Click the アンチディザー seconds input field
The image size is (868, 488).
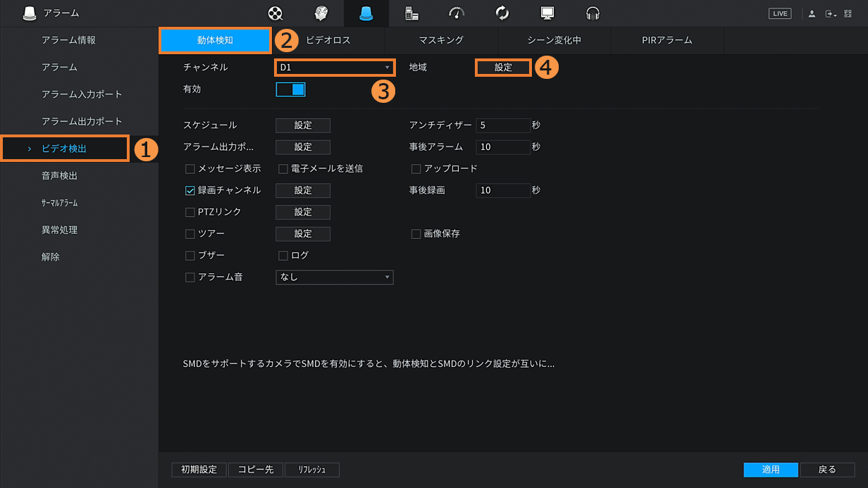502,125
